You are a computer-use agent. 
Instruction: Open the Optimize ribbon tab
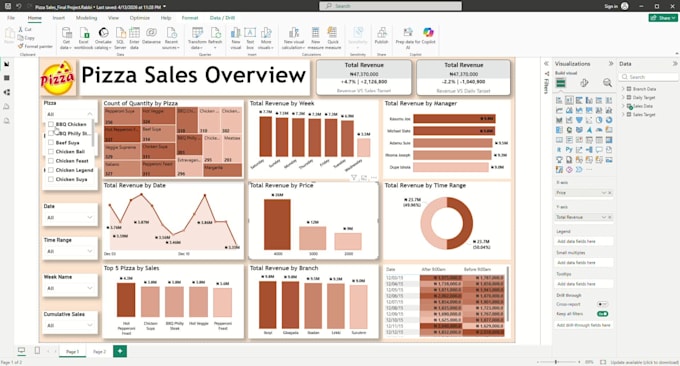[140, 18]
